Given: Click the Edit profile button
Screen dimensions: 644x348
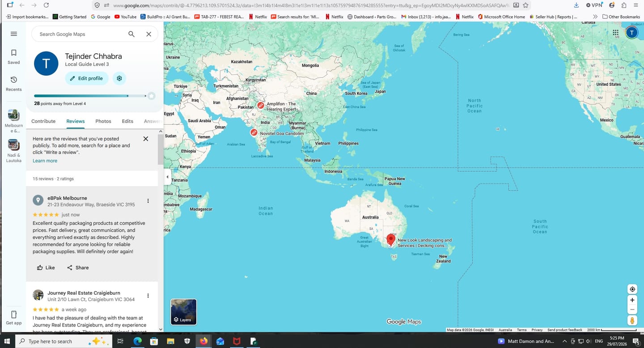Looking at the screenshot, I should 87,78.
